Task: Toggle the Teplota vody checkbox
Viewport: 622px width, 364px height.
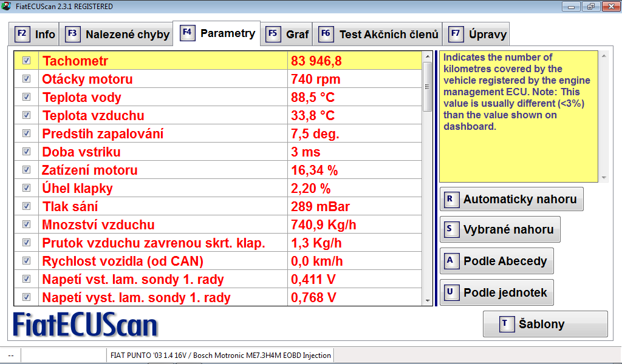Action: click(x=26, y=97)
